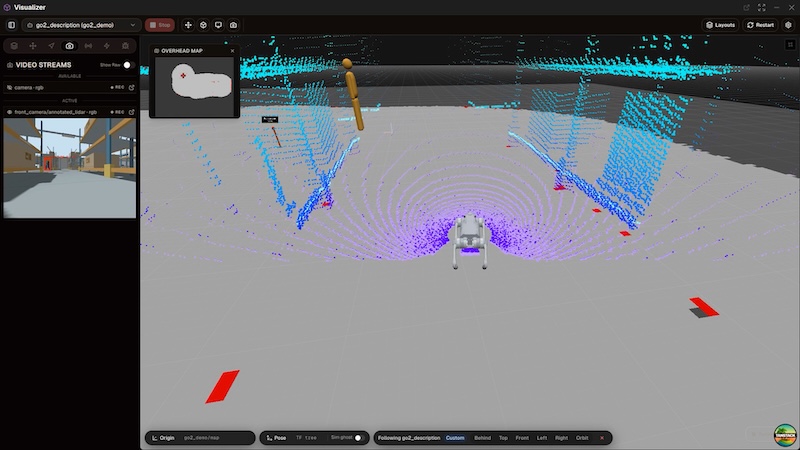Hide the front_camera/annotated_lidar stream with eye icon
Viewport: 800px width, 450px height.
pos(9,112)
